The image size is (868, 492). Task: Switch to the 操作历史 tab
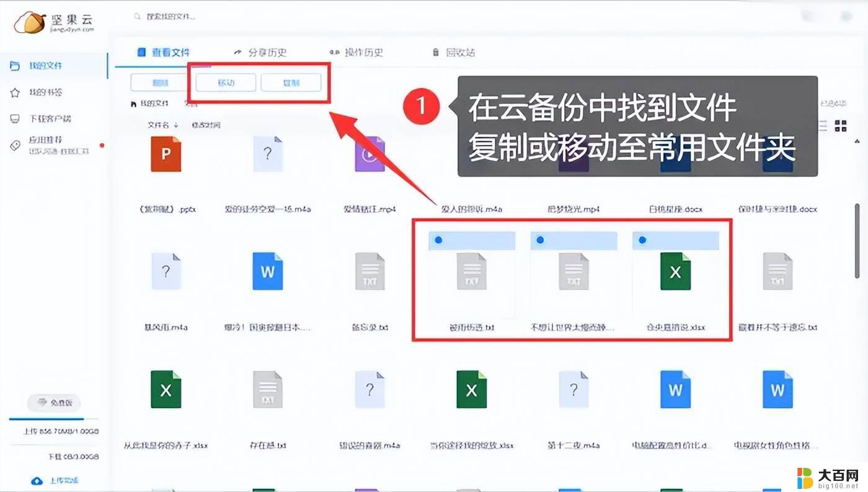pyautogui.click(x=356, y=53)
